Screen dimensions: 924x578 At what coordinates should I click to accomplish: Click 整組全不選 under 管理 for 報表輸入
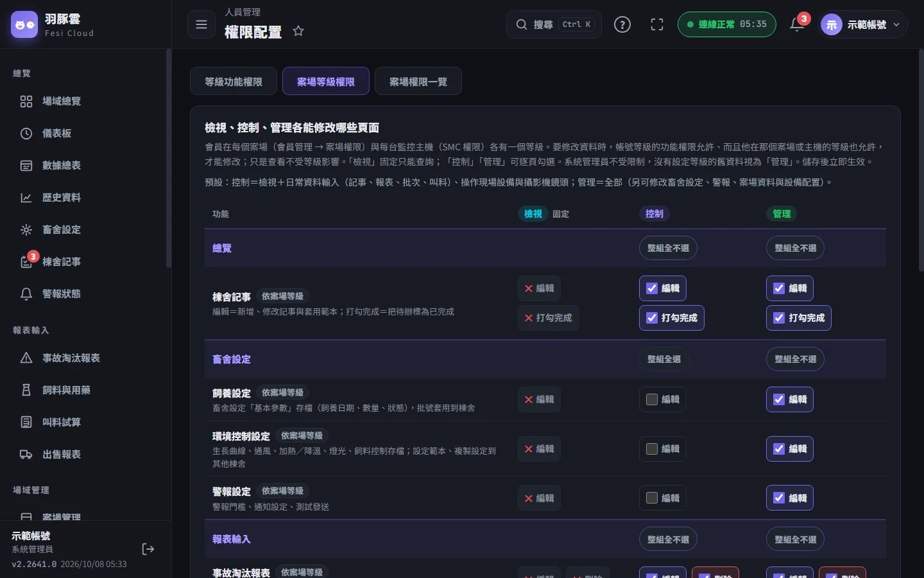click(x=795, y=539)
